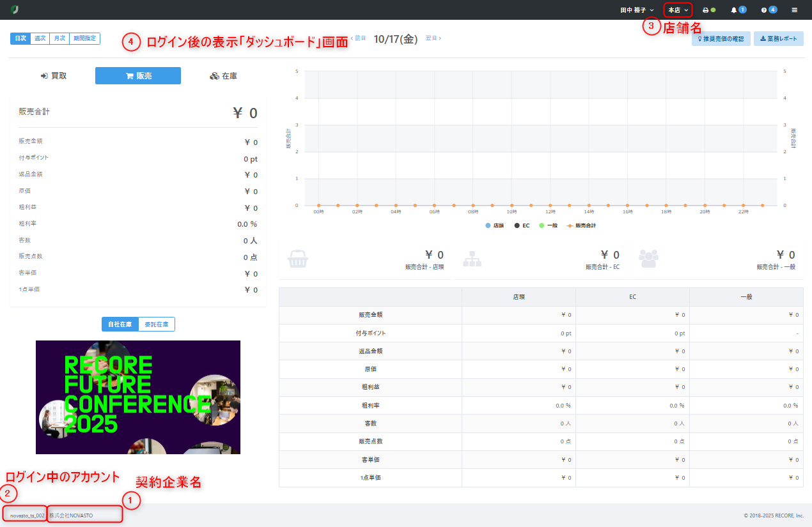Viewport: 812px width, 527px height.
Task: Click the 推奨売価の確認 button
Action: (721, 39)
